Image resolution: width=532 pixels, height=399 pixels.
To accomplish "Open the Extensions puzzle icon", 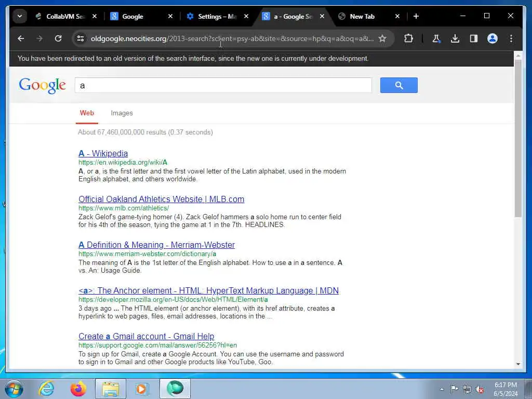I will (408, 38).
